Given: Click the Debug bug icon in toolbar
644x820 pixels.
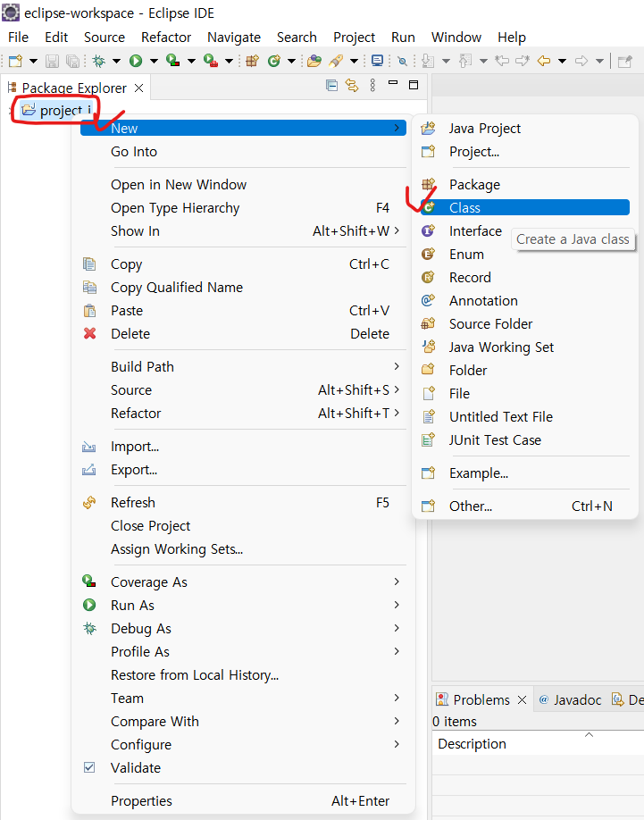Looking at the screenshot, I should [x=97, y=61].
